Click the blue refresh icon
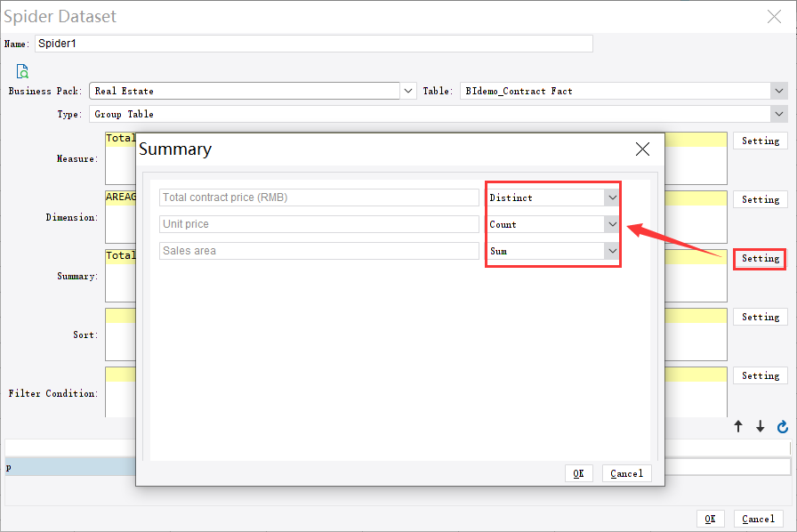 (x=782, y=426)
